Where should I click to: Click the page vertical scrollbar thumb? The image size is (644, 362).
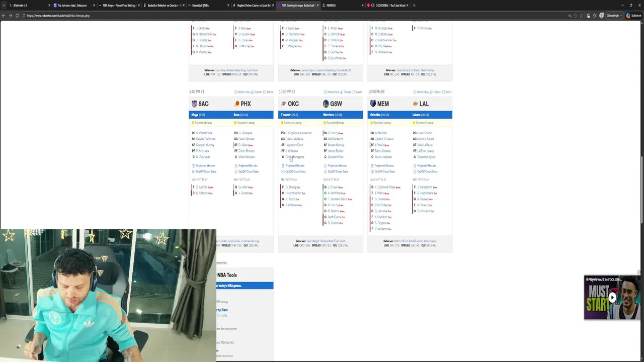[x=641, y=190]
